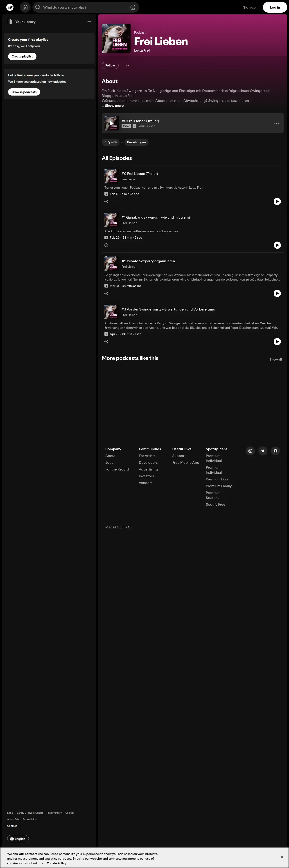289x868 pixels.
Task: Open episode title #1 Gangbangs - warum, wie und mit wem?
Action: pos(156,217)
